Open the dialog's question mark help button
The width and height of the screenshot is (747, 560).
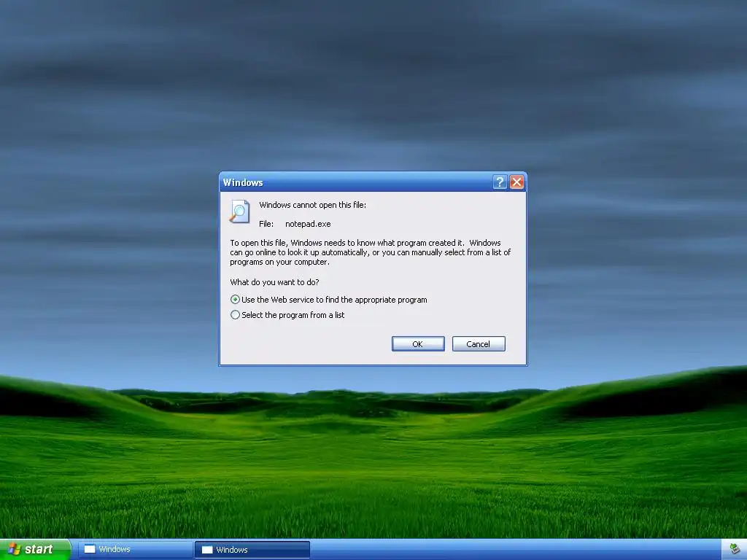(x=499, y=182)
